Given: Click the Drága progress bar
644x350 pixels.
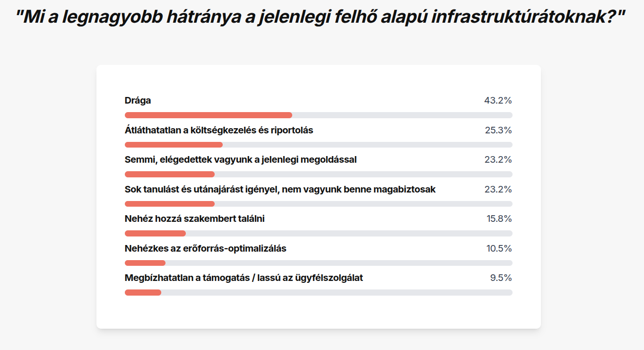Looking at the screenshot, I should [x=318, y=115].
